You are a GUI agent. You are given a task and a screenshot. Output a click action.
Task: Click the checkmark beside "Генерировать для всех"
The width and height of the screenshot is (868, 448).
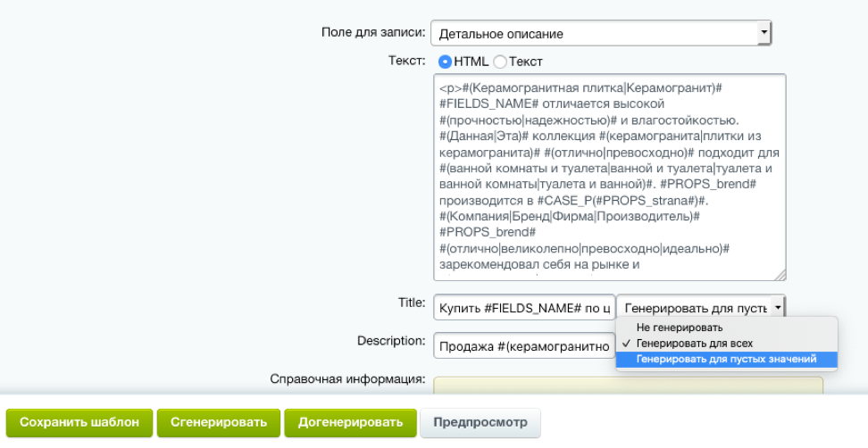point(627,344)
